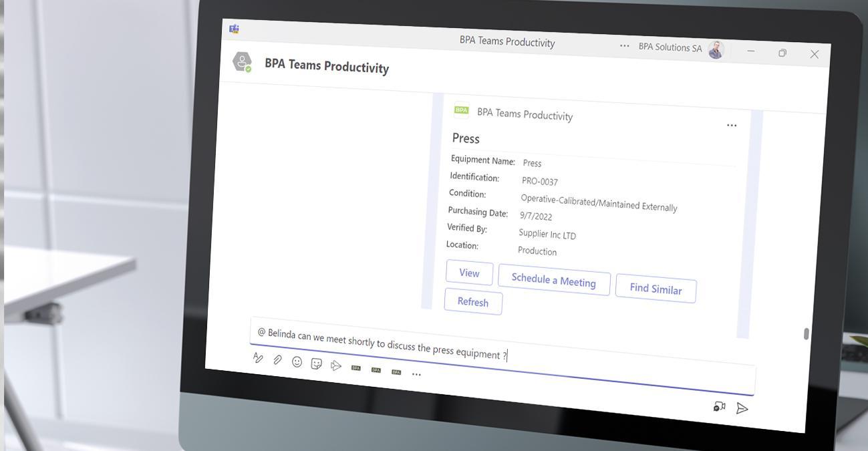Click the identification value PRO-0037

[540, 181]
